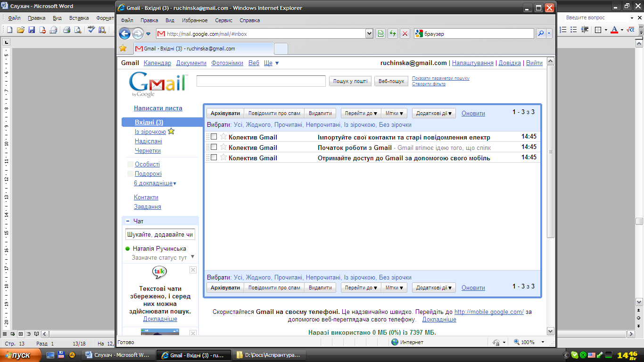Click the IE zoom magnifier in status bar
644x362 pixels.
(x=517, y=342)
